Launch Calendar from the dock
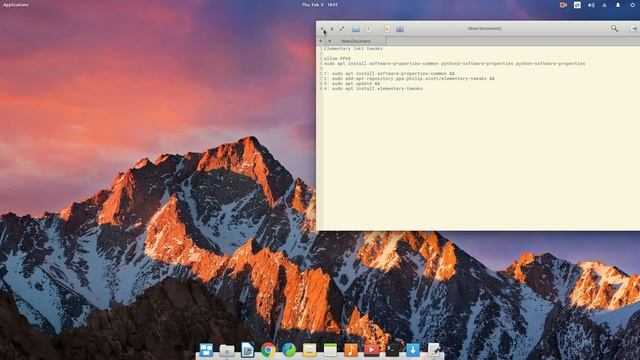The width and height of the screenshot is (640, 360). 330,350
